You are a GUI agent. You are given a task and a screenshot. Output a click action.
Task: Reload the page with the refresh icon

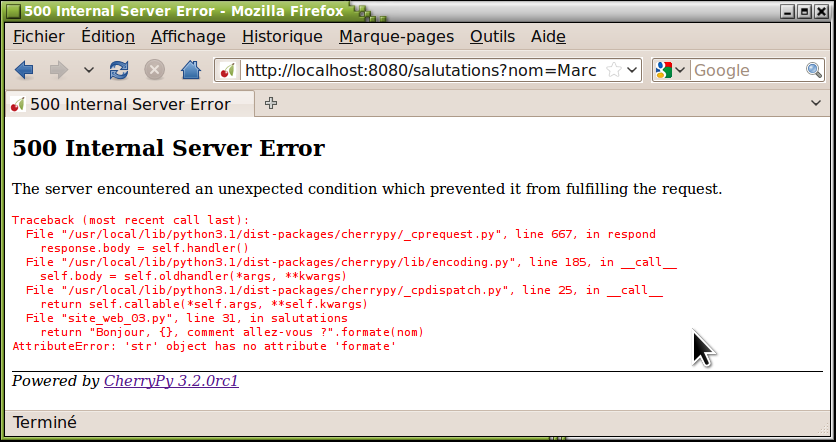(119, 70)
